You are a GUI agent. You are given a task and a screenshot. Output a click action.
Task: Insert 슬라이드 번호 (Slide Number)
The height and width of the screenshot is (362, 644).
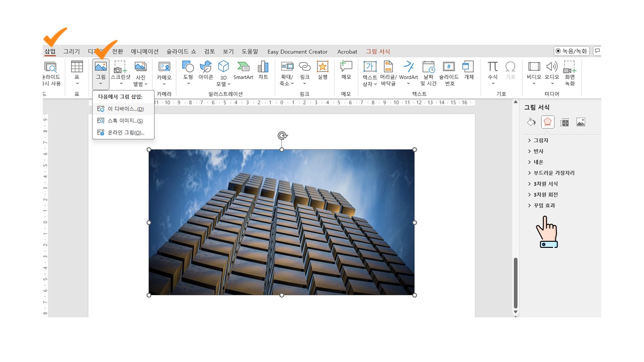point(449,74)
